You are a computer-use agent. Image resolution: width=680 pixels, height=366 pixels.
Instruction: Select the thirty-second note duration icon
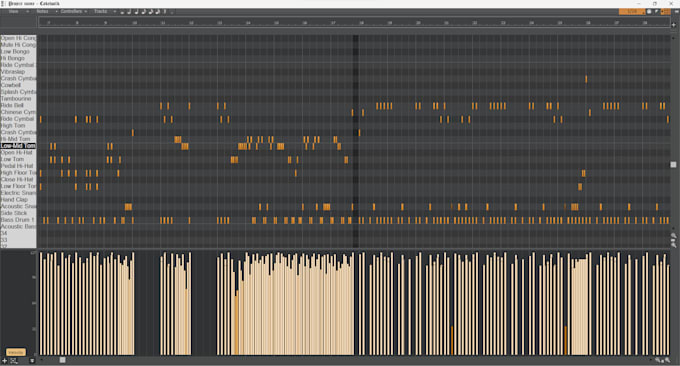[x=157, y=12]
